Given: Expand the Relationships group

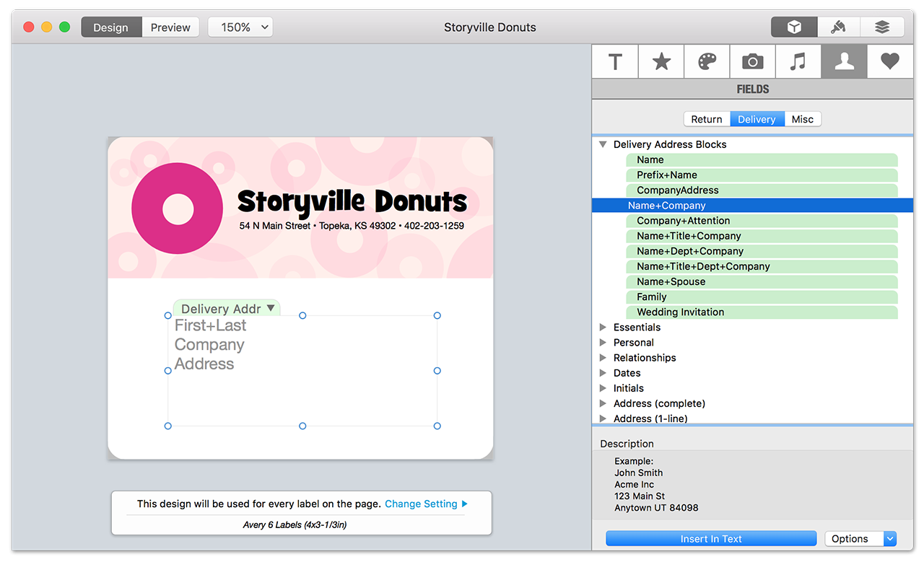Looking at the screenshot, I should click(x=603, y=358).
